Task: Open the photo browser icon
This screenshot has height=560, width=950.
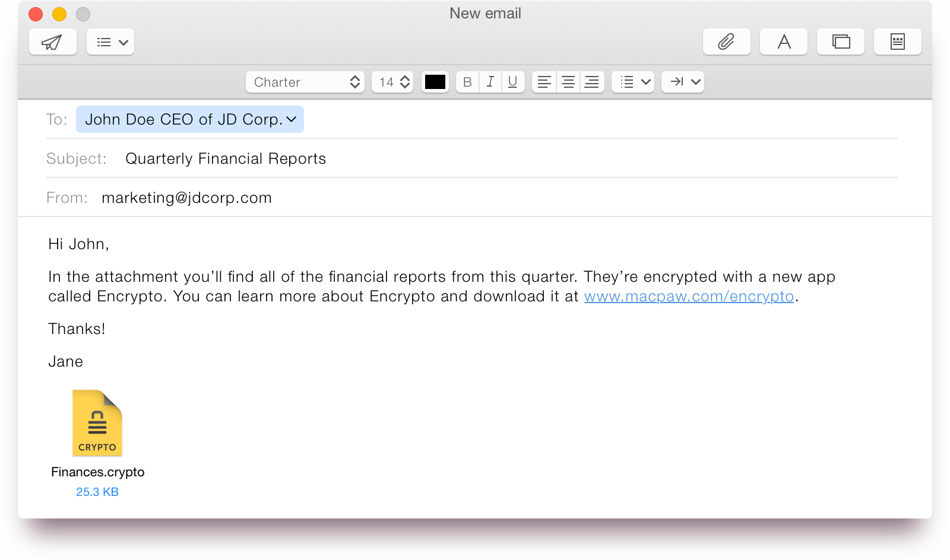Action: click(840, 42)
